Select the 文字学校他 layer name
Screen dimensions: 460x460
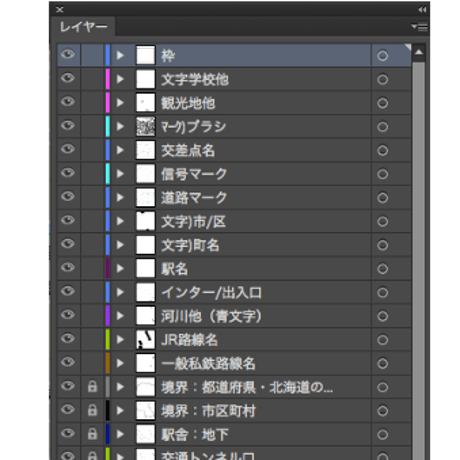195,80
